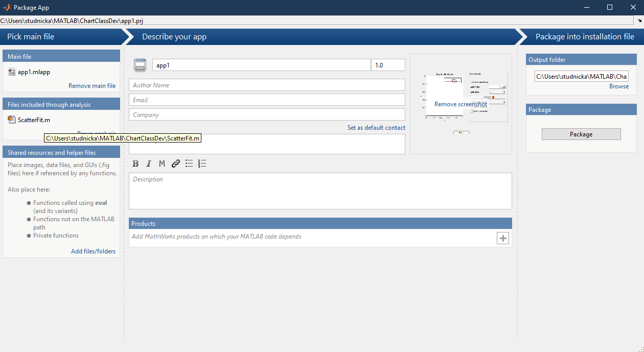This screenshot has height=352, width=644.
Task: Select ScatterFit.m in included files
Action: [34, 120]
